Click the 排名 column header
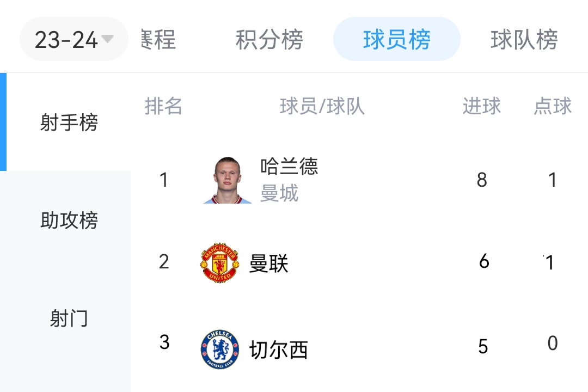Image resolution: width=588 pixels, height=392 pixels. (163, 106)
